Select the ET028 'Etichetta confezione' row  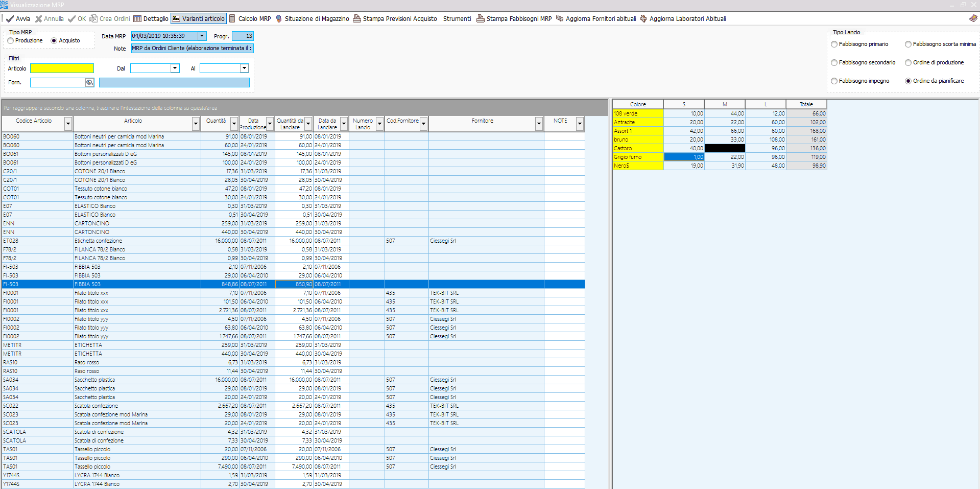(293, 241)
